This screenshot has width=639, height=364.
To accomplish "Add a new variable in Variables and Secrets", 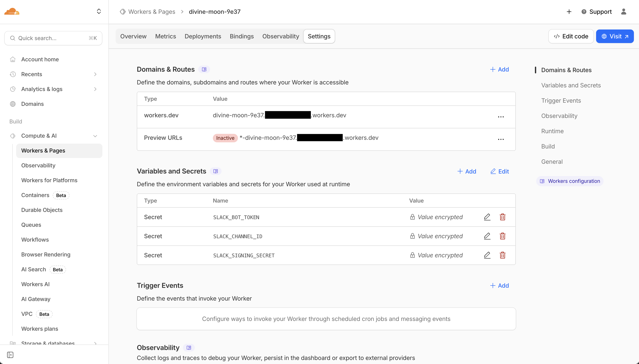I will (467, 171).
